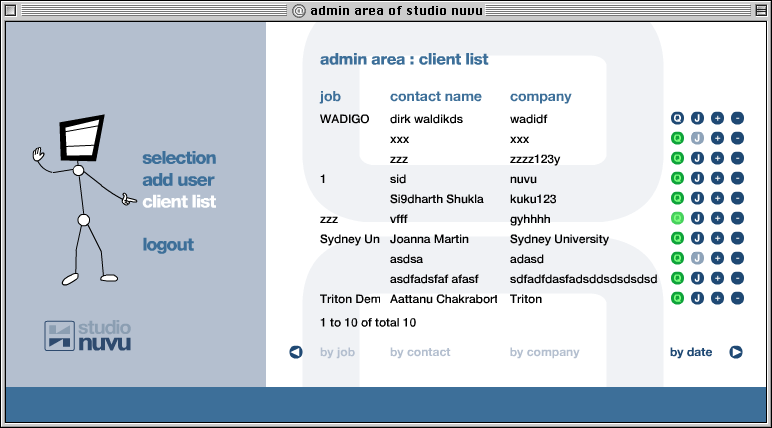Click the minus icon for the adasd row
772x428 pixels.
[737, 259]
